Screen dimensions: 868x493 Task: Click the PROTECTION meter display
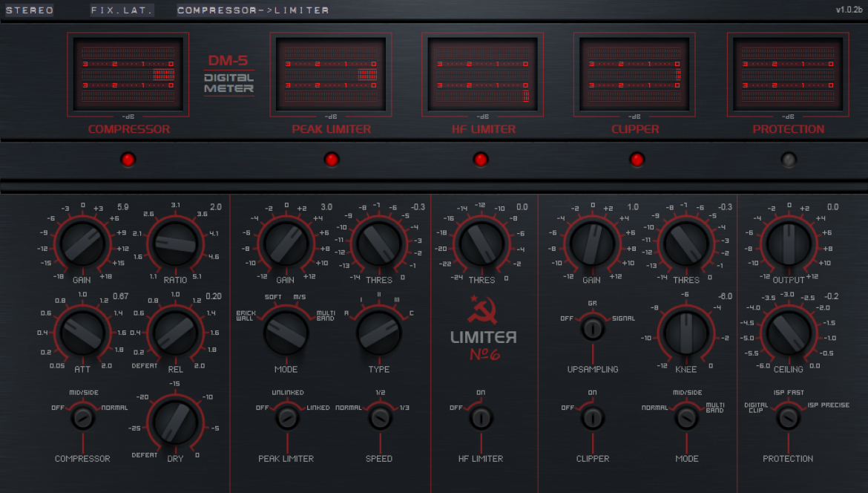[788, 74]
